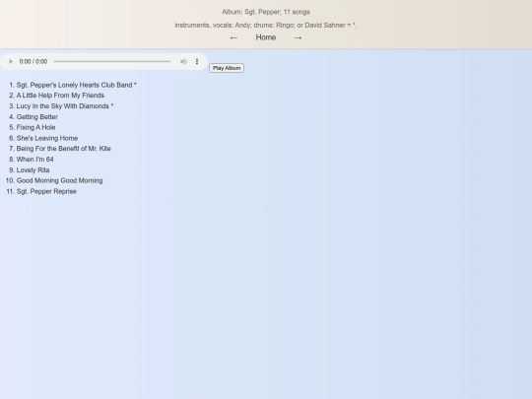Play She's Leaving Home
The width and height of the screenshot is (532, 399).
(x=47, y=138)
